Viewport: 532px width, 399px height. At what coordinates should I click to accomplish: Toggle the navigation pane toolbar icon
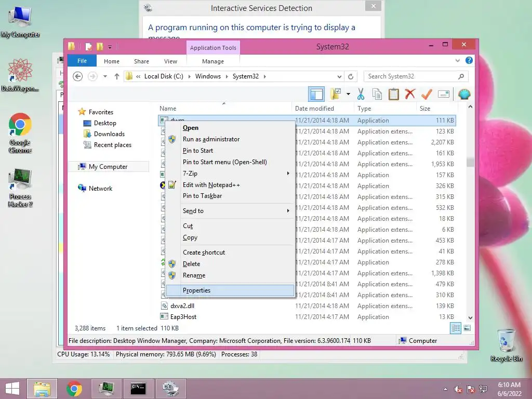coord(316,94)
